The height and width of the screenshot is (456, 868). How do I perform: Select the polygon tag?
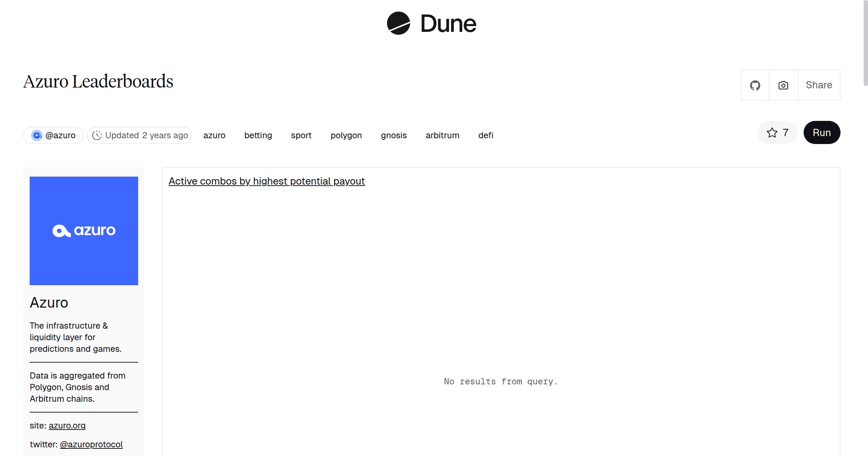point(346,135)
